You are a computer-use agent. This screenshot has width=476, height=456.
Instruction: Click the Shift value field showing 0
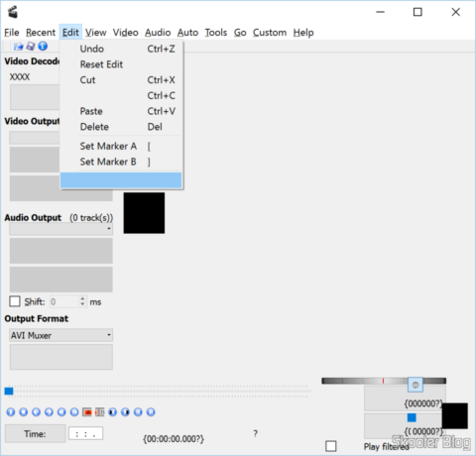pos(64,301)
